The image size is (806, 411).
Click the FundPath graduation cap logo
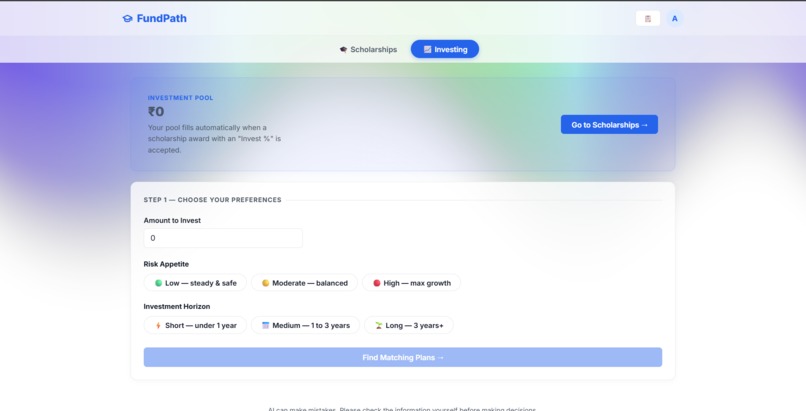pos(127,18)
